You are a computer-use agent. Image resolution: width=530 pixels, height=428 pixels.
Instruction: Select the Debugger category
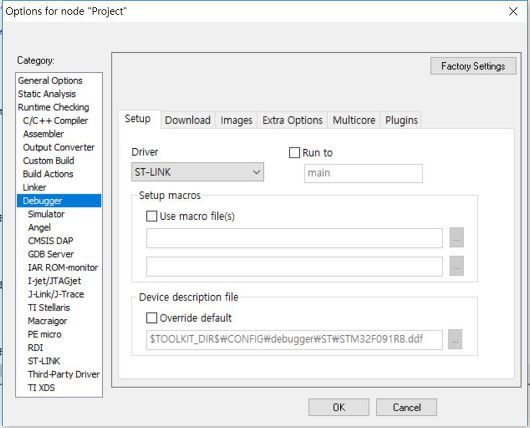59,200
